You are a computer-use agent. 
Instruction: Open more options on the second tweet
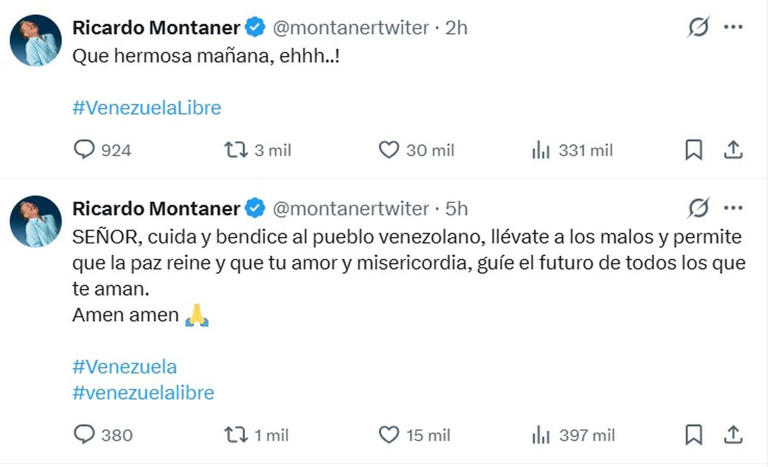point(733,209)
